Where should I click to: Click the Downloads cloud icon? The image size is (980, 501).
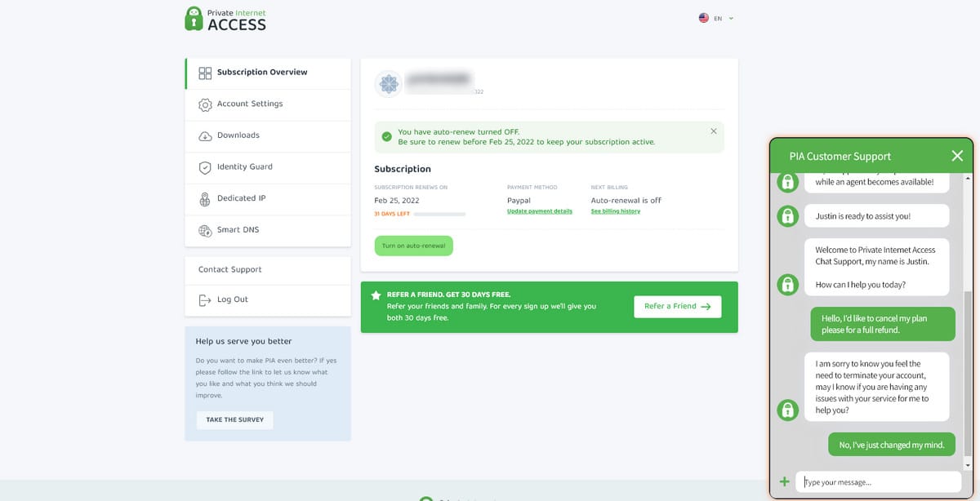tap(206, 135)
